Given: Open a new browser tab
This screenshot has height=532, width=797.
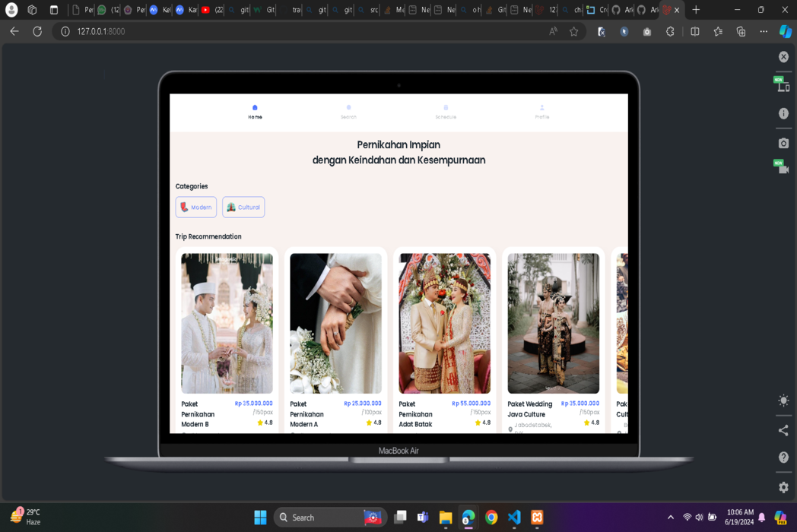Looking at the screenshot, I should (696, 10).
